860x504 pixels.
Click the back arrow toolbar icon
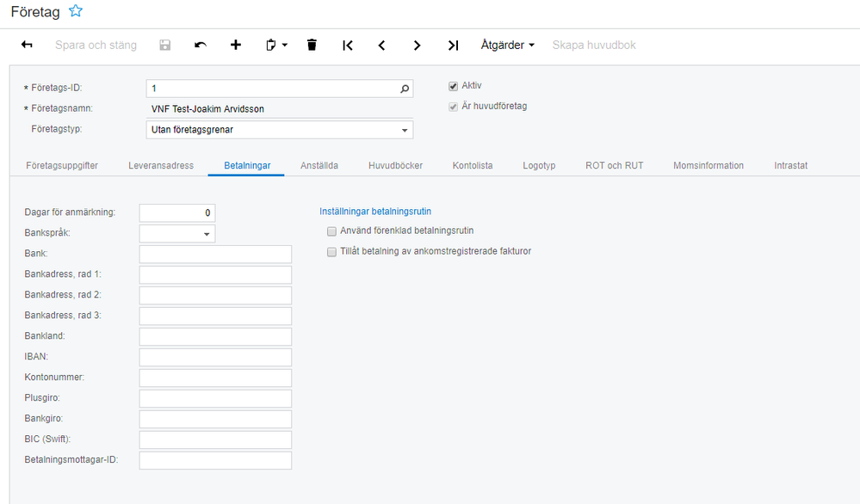pos(27,45)
